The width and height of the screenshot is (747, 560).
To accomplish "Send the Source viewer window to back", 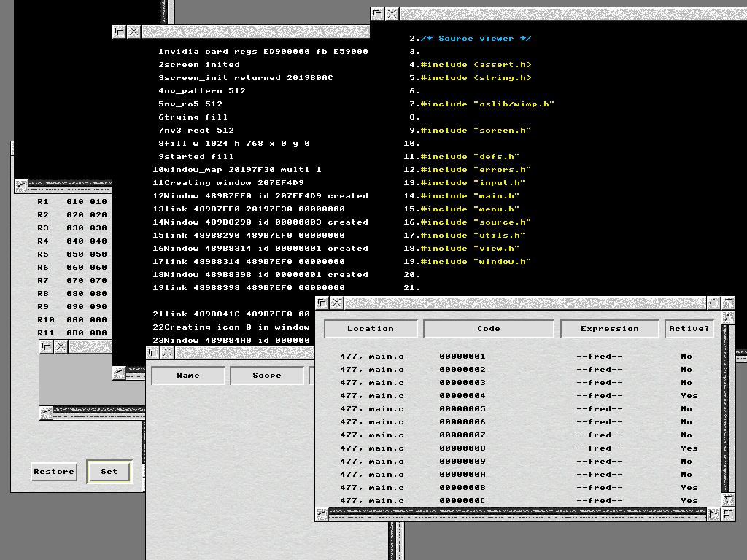I will tap(377, 14).
